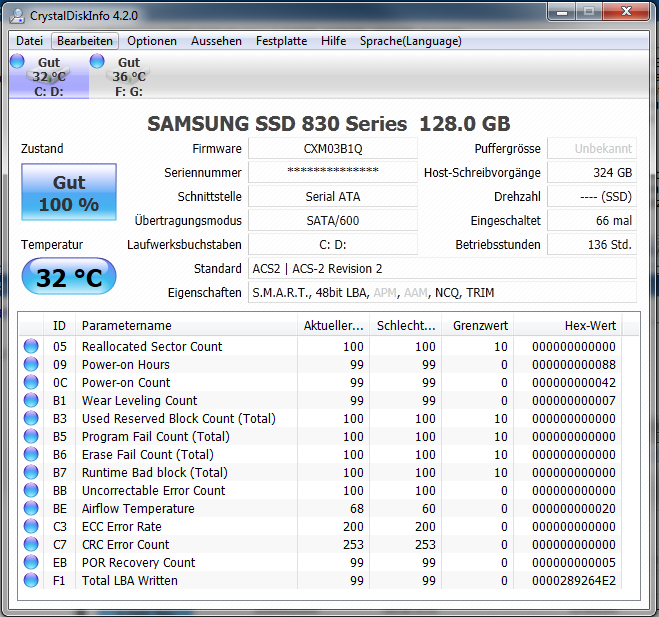
Task: Open the Festplatte menu
Action: (x=281, y=41)
